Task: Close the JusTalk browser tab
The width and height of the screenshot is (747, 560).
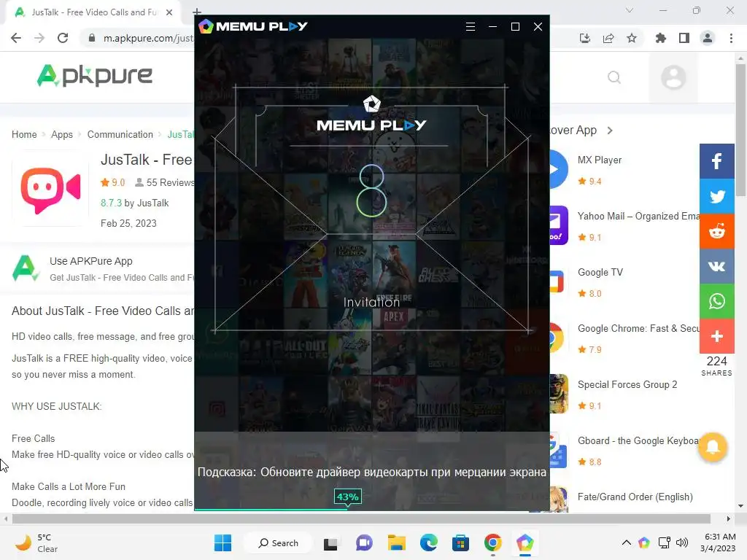Action: click(x=169, y=12)
